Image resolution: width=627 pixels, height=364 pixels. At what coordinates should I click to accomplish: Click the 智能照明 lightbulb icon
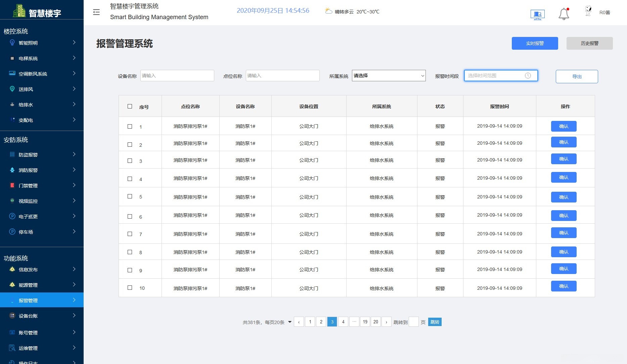pyautogui.click(x=12, y=43)
